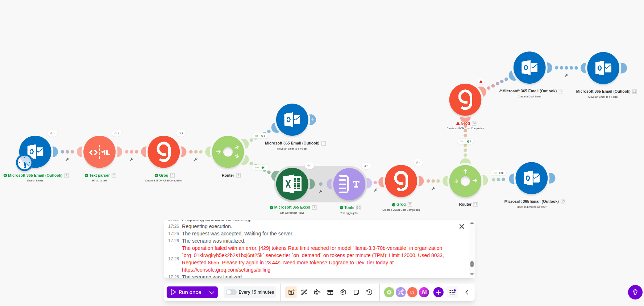Open the Outlook Create a Draft Email module
Screen dimensions: 644x306
(529, 68)
